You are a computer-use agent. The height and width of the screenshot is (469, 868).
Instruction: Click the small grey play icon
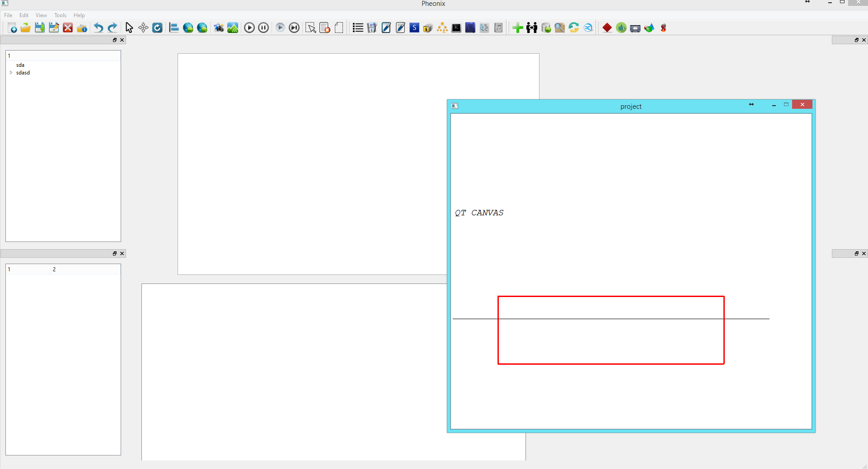[x=280, y=28]
